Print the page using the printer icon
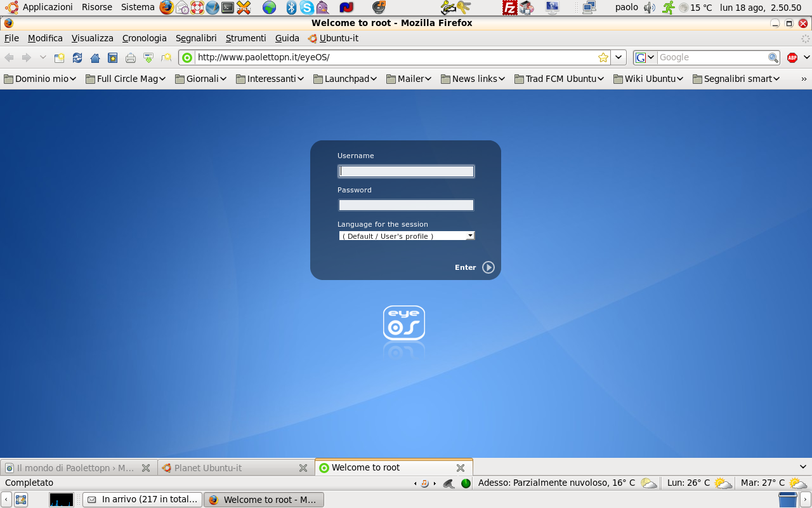 (131, 58)
